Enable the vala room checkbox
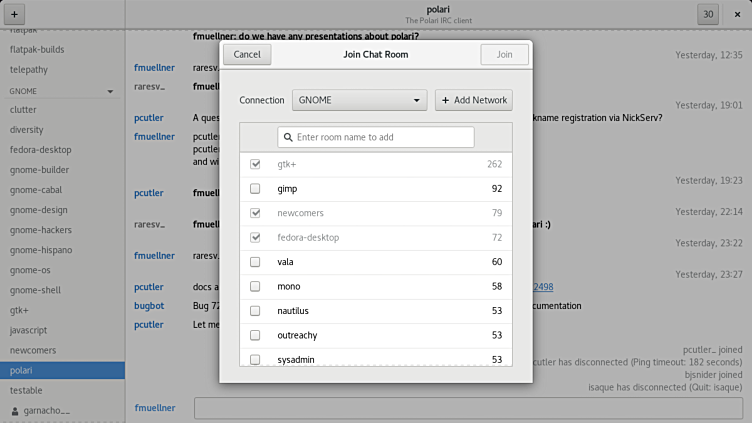This screenshot has width=752, height=423. click(x=255, y=262)
